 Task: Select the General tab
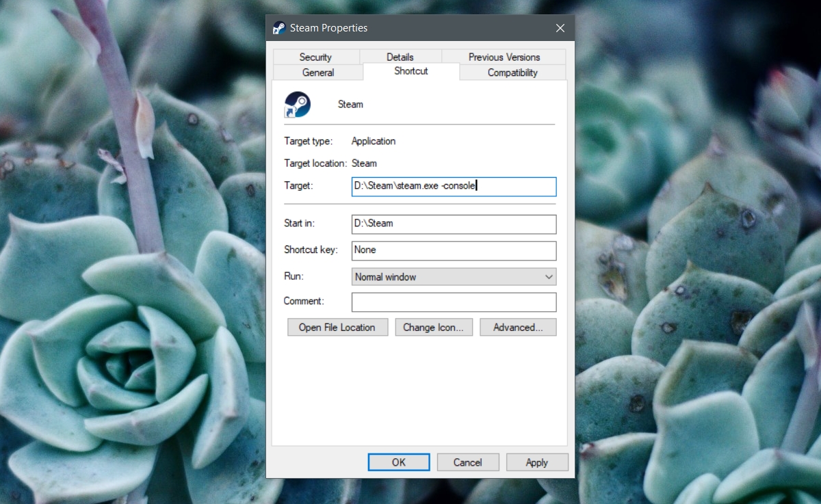coord(318,72)
